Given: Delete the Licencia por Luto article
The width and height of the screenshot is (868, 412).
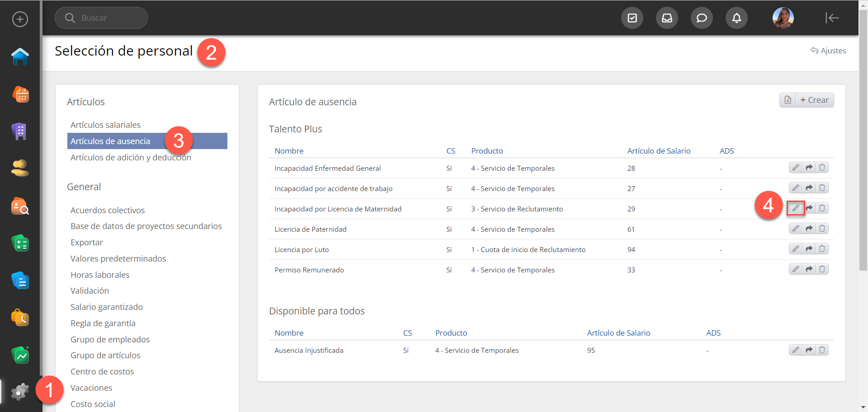Looking at the screenshot, I should pyautogui.click(x=822, y=249).
